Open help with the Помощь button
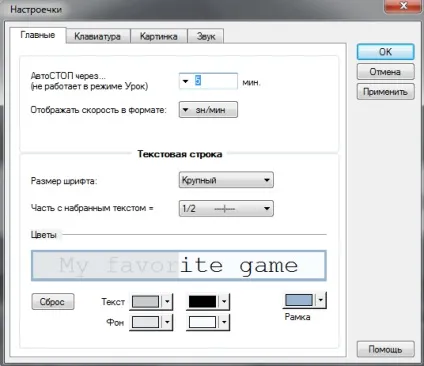424x366 pixels. [385, 349]
